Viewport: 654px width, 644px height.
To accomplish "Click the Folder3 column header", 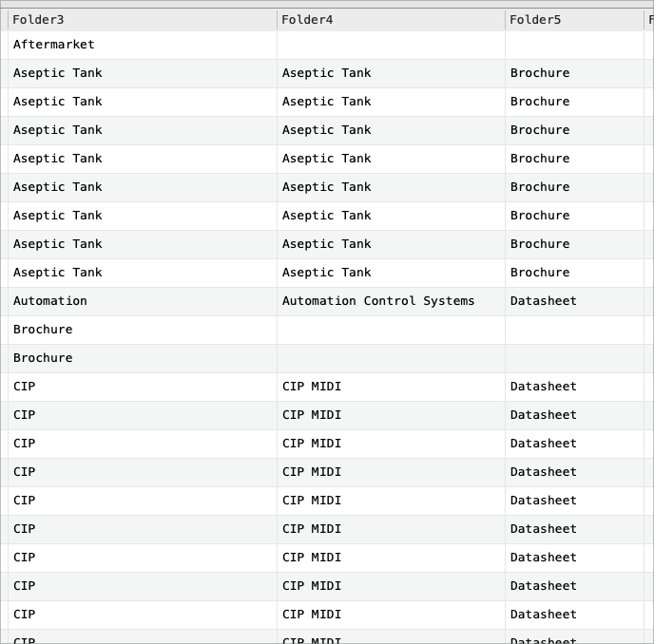I will pos(38,20).
